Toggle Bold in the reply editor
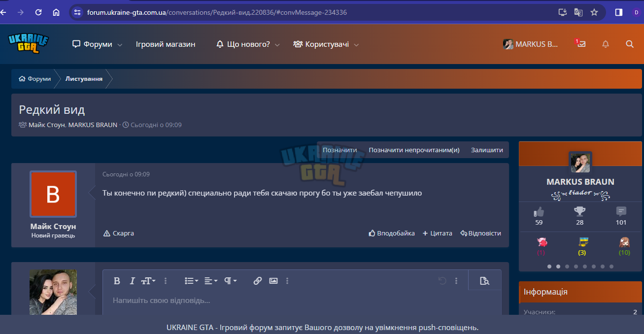 point(117,281)
